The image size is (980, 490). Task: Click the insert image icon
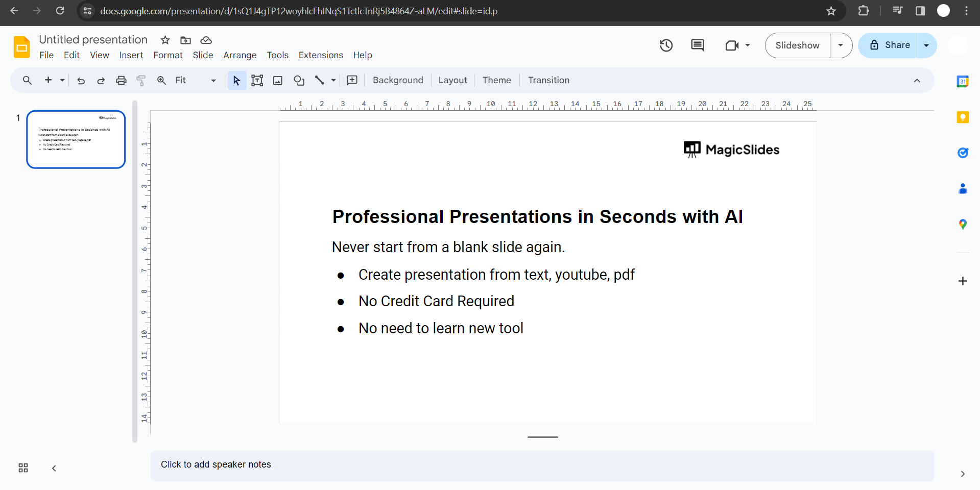[x=278, y=80]
